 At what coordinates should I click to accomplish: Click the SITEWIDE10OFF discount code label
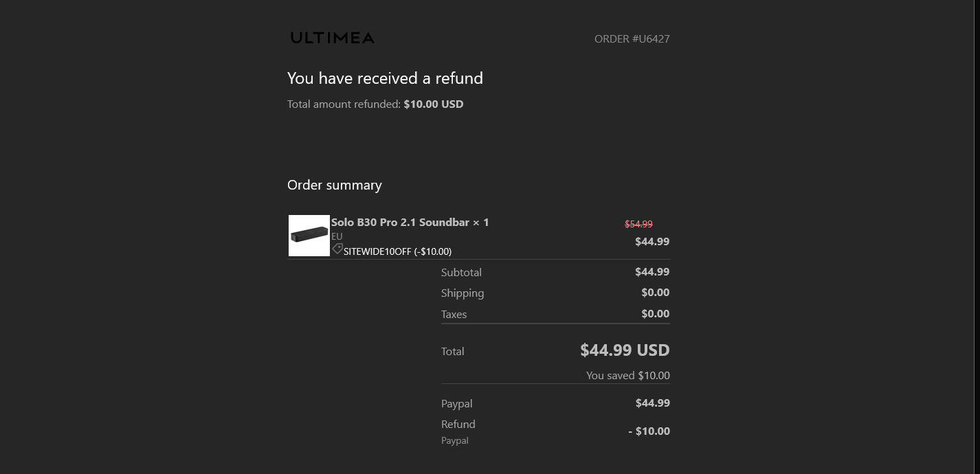(x=398, y=251)
